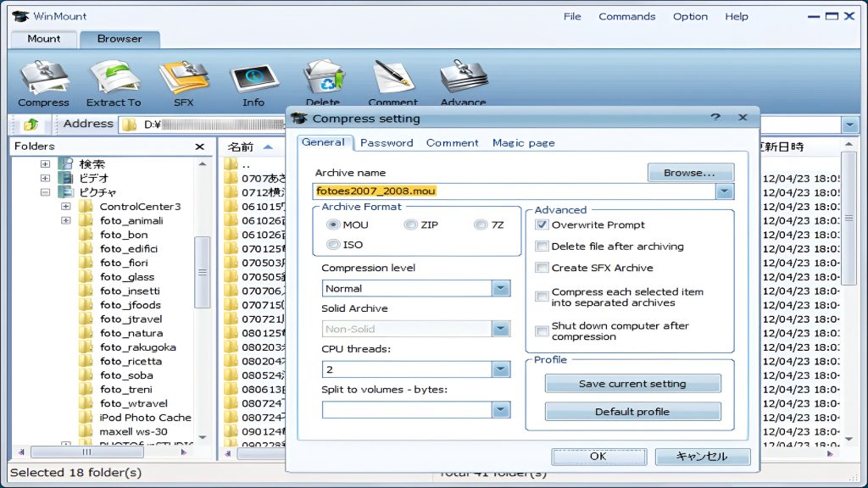This screenshot has width=868, height=488.
Task: Open the Archive name dropdown
Action: tap(725, 191)
